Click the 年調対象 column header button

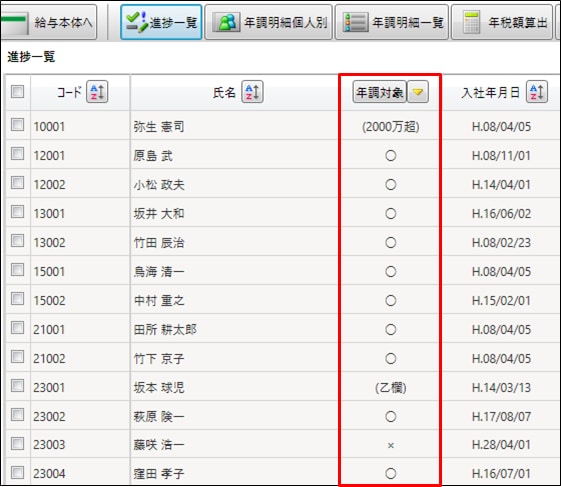coord(379,92)
